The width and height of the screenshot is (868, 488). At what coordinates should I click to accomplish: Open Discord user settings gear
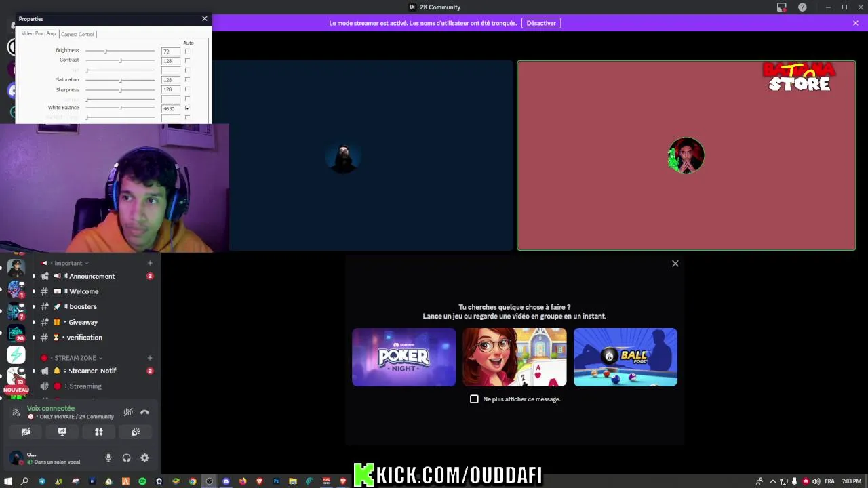pos(144,458)
